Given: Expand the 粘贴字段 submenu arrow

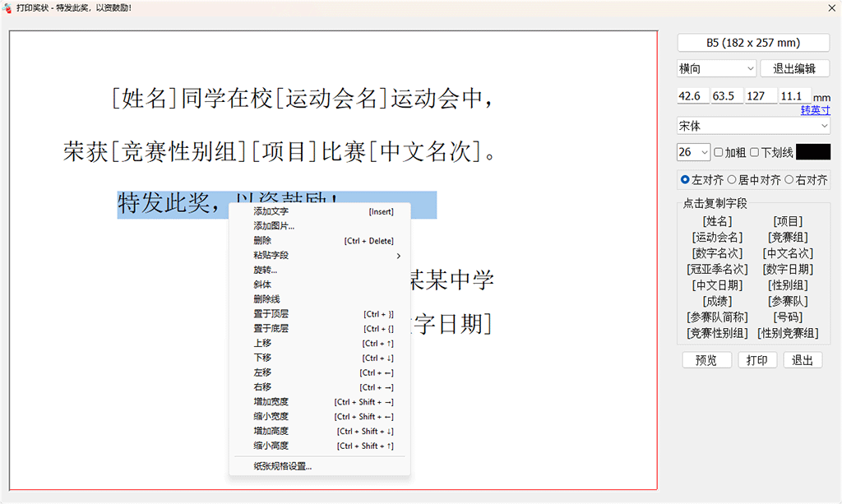Looking at the screenshot, I should [399, 256].
